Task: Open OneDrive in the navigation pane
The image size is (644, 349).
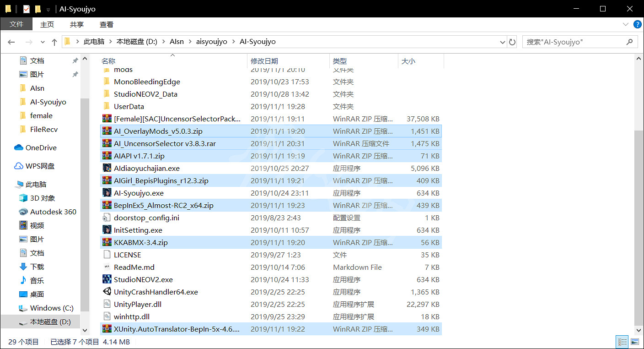Action: 41,147
